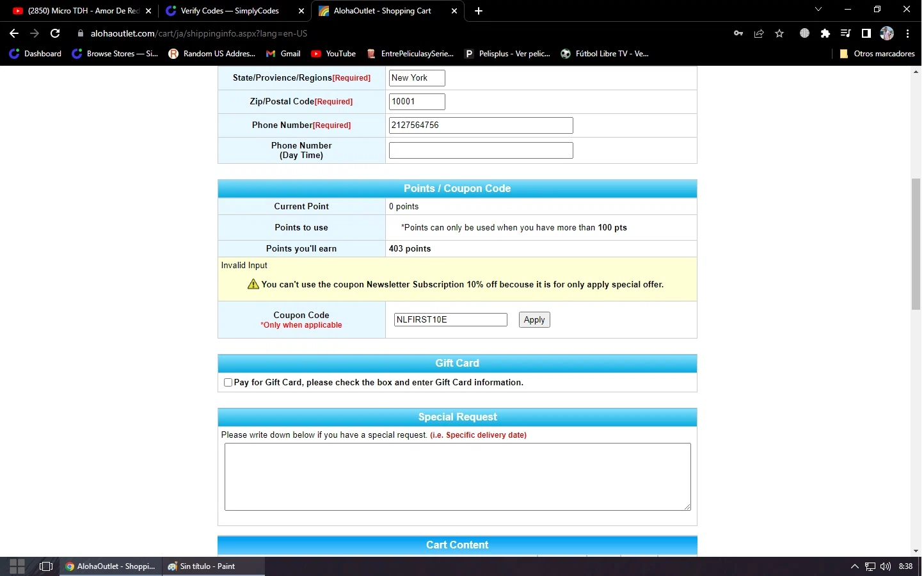Go forward to next page
The image size is (924, 576).
click(x=35, y=33)
